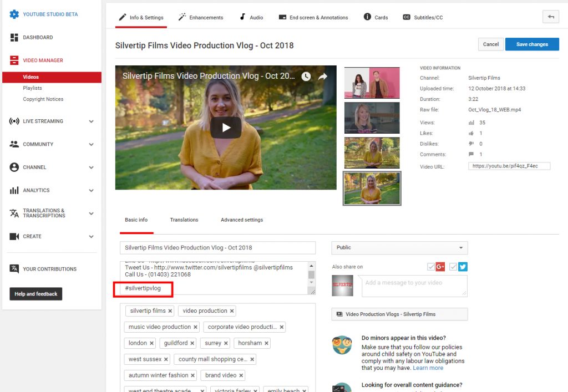Delete the 'music video production' tag
This screenshot has width=568, height=392.
(195, 327)
